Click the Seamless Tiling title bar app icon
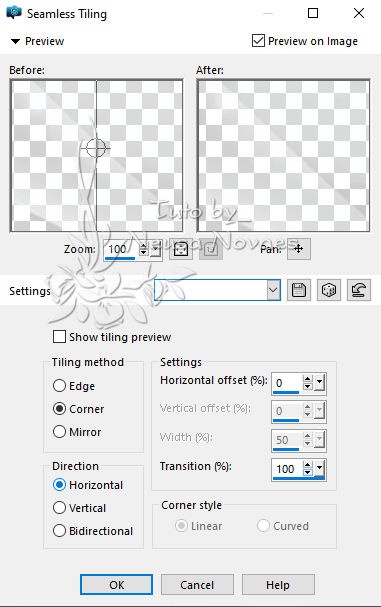 point(14,13)
